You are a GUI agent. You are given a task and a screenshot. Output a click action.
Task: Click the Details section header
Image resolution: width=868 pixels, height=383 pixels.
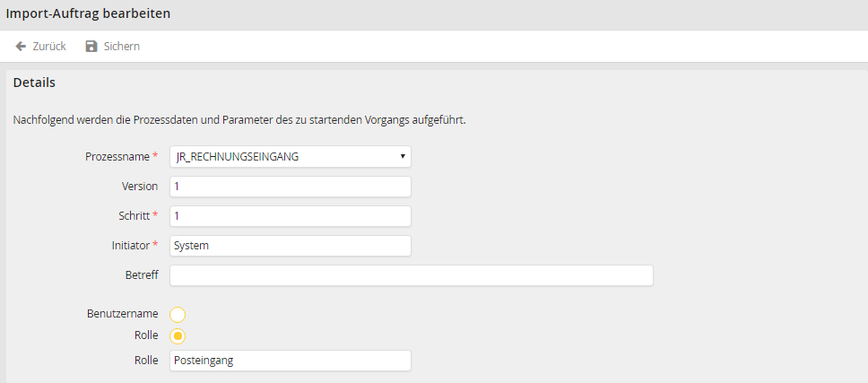34,83
